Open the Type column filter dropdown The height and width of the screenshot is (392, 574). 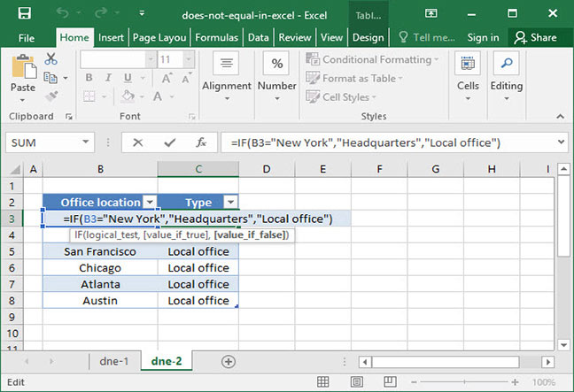pyautogui.click(x=230, y=202)
